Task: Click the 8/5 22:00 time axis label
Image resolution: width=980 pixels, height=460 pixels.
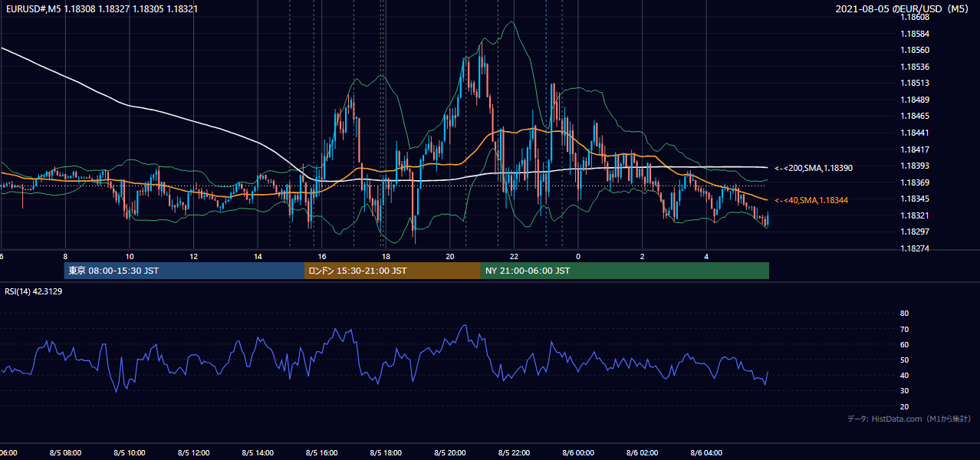Action: coord(514,453)
